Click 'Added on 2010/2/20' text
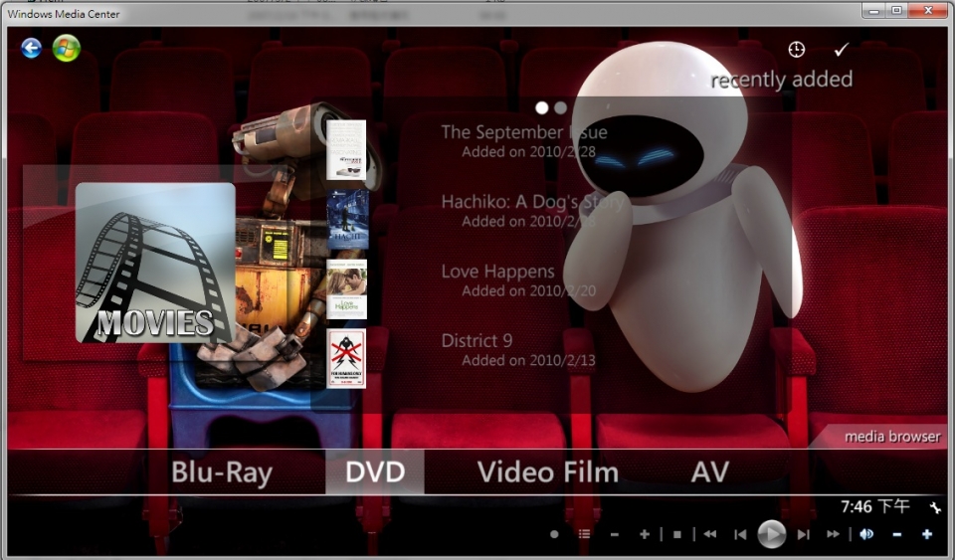This screenshot has width=955, height=560. [x=528, y=291]
